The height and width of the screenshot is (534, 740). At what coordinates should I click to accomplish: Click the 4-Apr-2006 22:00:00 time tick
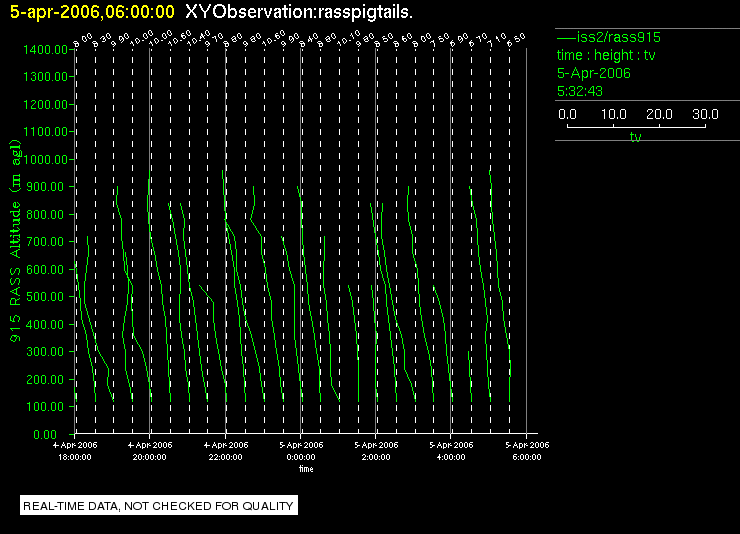pos(226,451)
